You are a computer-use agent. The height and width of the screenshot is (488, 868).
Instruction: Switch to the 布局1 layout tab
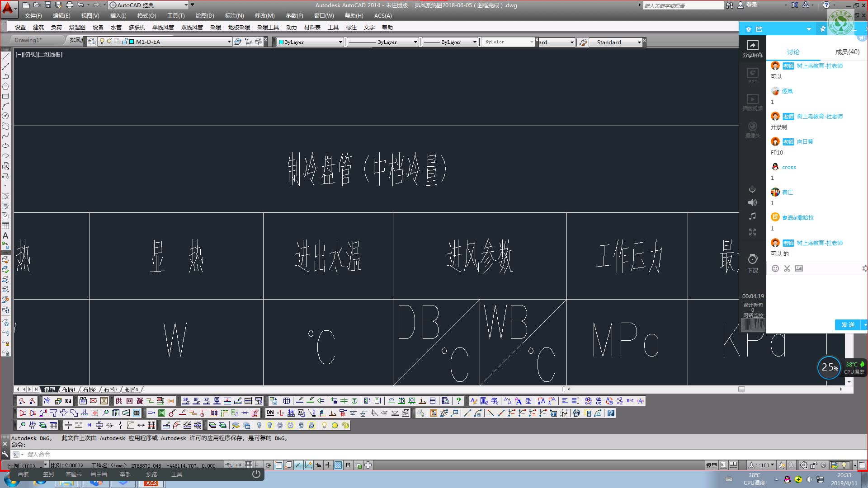(x=69, y=389)
